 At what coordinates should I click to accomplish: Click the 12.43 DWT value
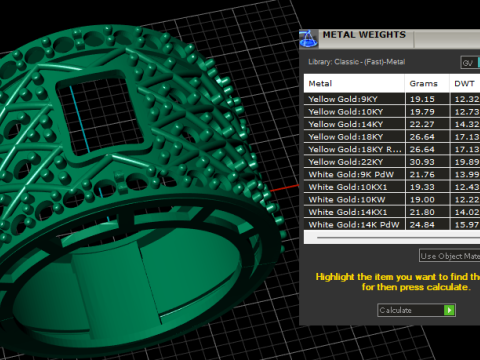467,187
